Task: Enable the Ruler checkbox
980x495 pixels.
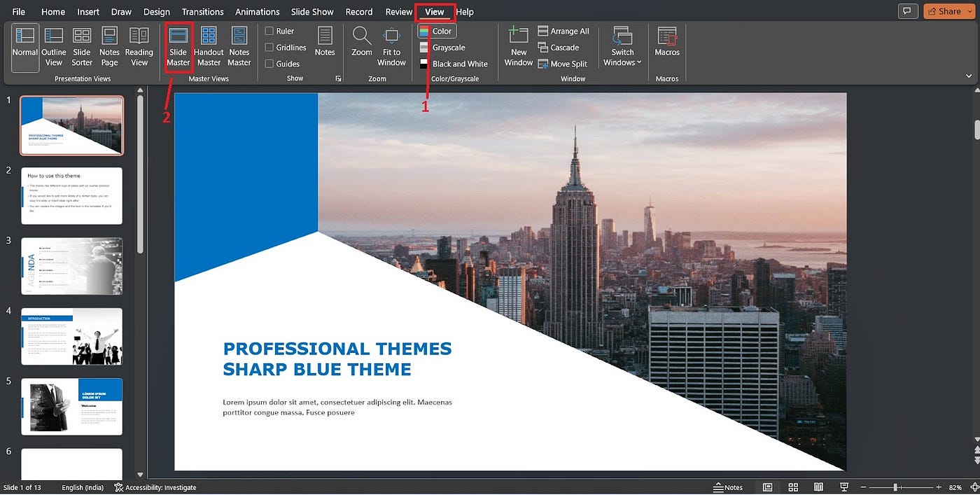Action: click(269, 31)
